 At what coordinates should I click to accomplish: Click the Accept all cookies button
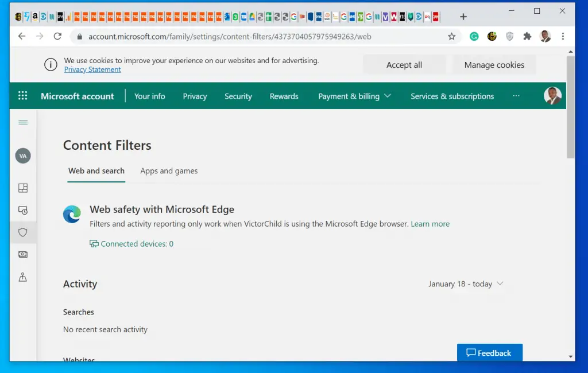click(404, 65)
